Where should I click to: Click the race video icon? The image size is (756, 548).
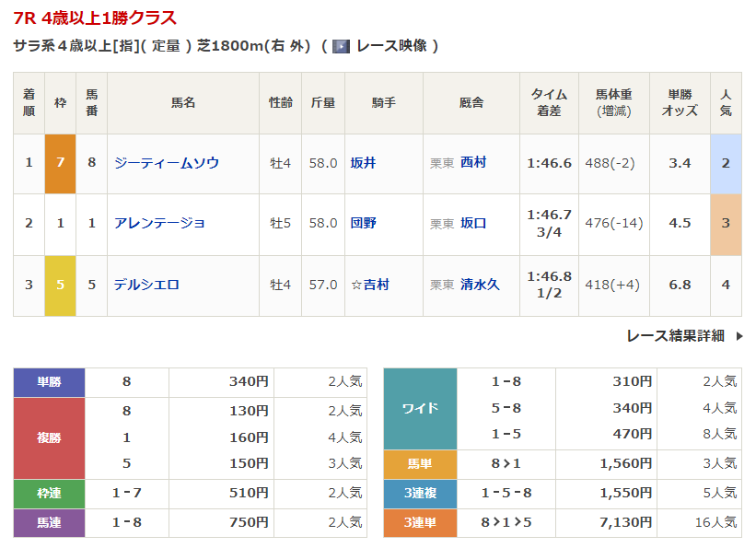coord(342,46)
